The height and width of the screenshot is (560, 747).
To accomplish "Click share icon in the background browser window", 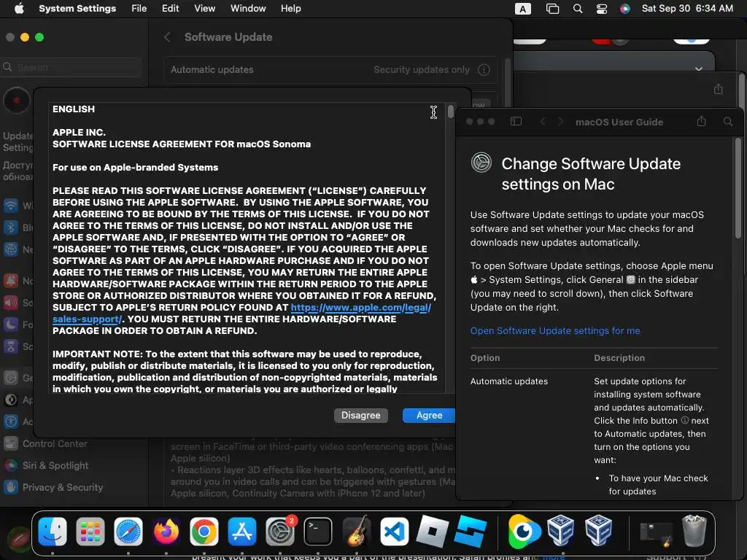I will [719, 89].
